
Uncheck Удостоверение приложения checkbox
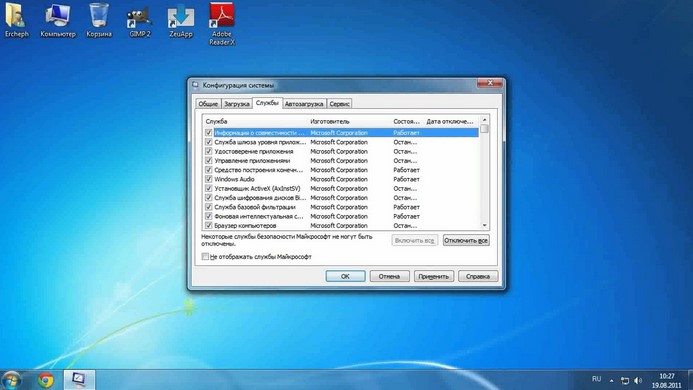pos(209,151)
